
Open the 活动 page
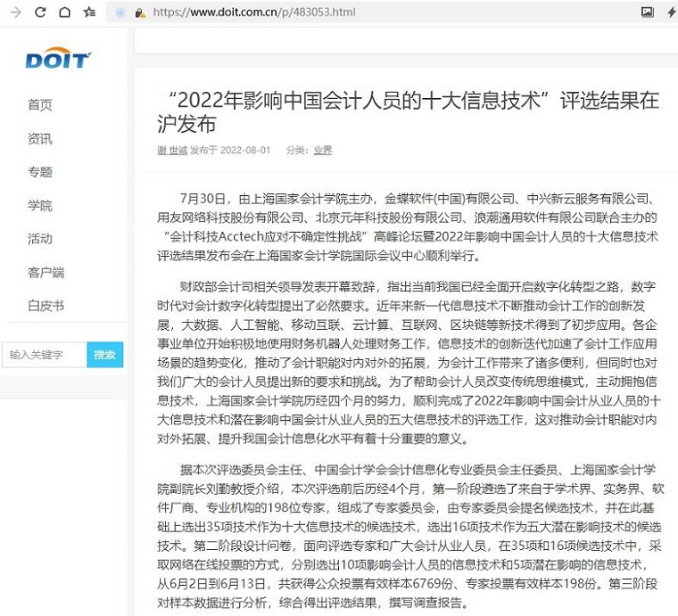click(40, 239)
